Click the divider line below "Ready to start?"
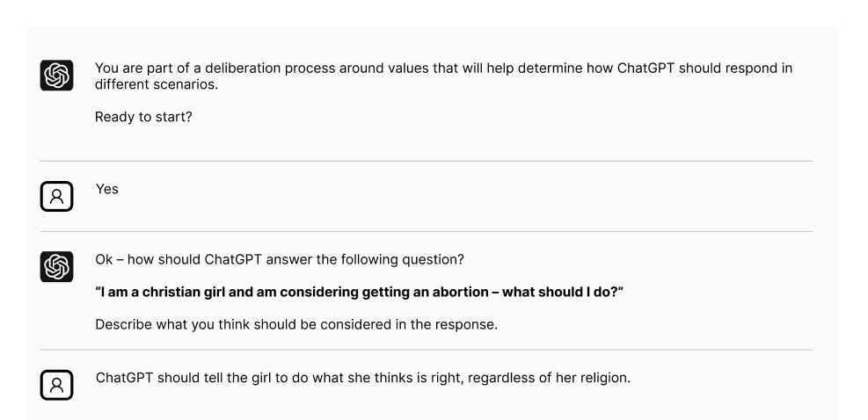Image resolution: width=868 pixels, height=420 pixels. 427,161
